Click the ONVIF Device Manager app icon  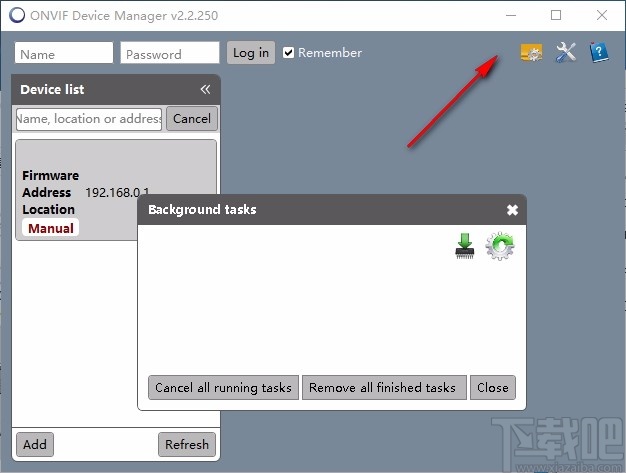point(17,15)
